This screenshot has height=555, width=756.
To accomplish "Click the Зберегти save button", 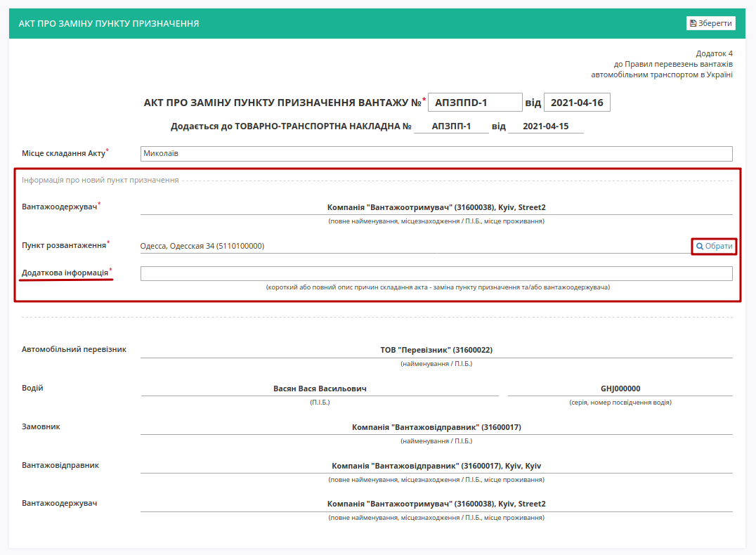I will pyautogui.click(x=710, y=23).
